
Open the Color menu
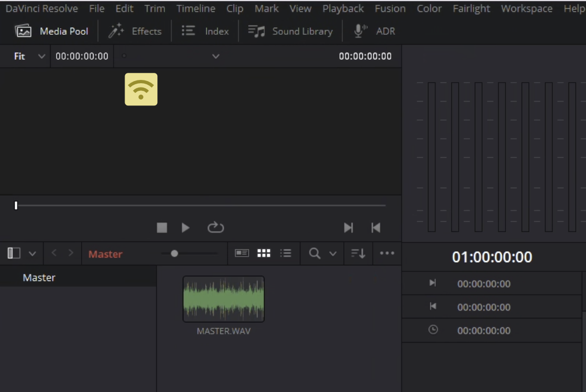(429, 9)
